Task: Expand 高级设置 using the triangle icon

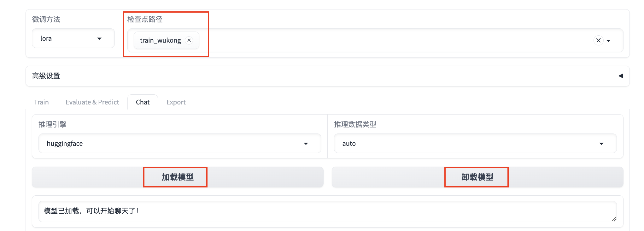Action: [x=621, y=76]
